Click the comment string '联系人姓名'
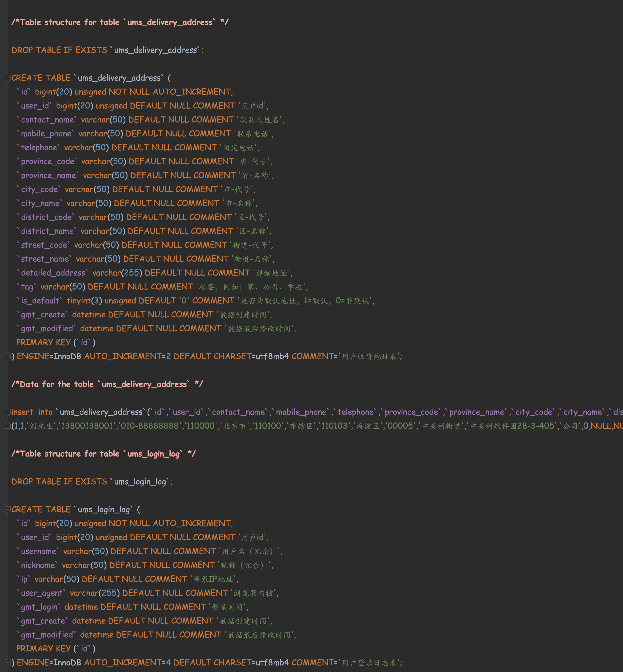623x672 pixels. point(259,120)
